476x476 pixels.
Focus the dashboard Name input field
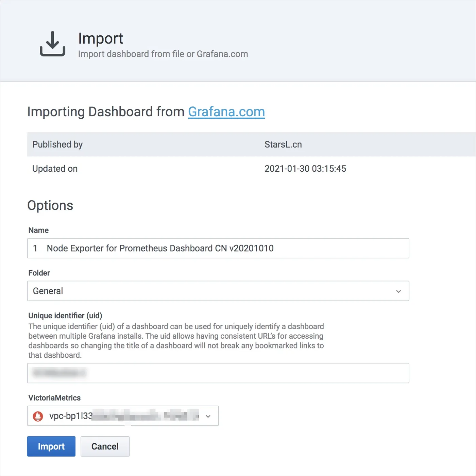click(218, 248)
